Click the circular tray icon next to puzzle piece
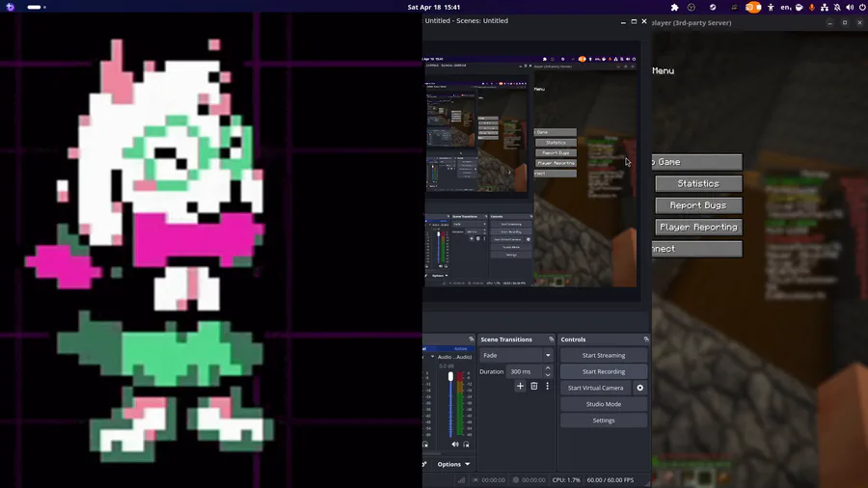868x488 pixels. click(692, 7)
